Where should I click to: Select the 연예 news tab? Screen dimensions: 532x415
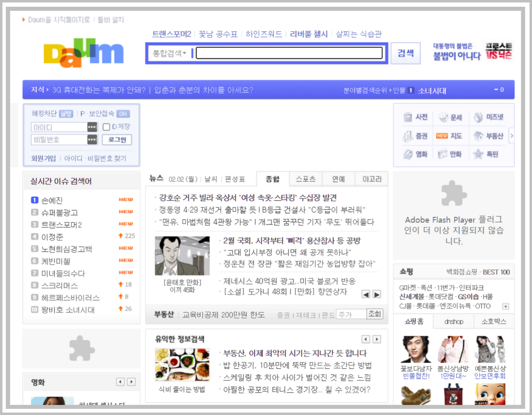[339, 179]
